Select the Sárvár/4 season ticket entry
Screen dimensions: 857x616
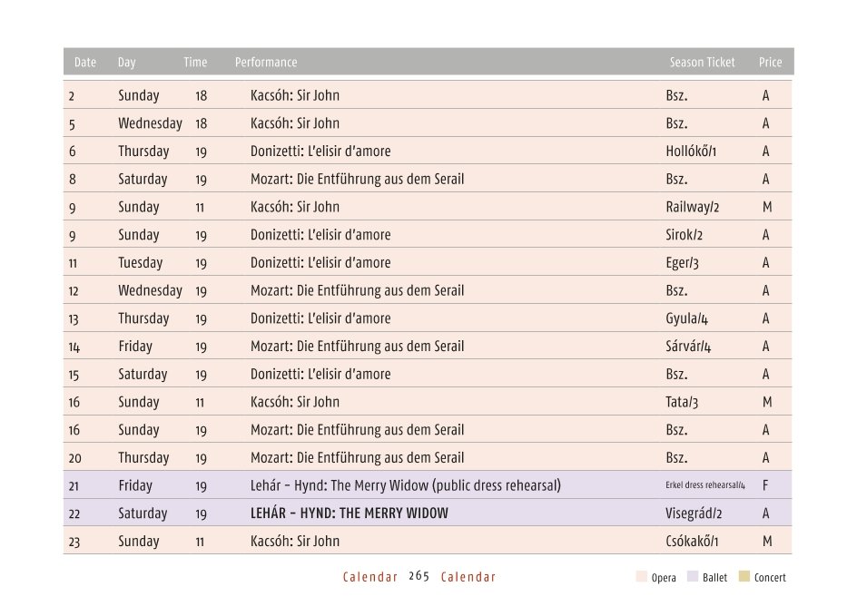(x=687, y=347)
